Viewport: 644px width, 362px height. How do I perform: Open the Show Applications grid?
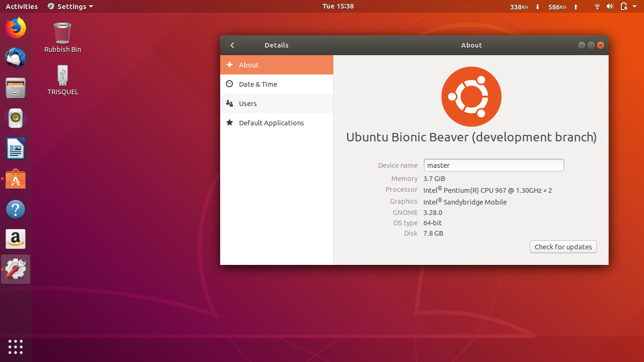tap(16, 347)
